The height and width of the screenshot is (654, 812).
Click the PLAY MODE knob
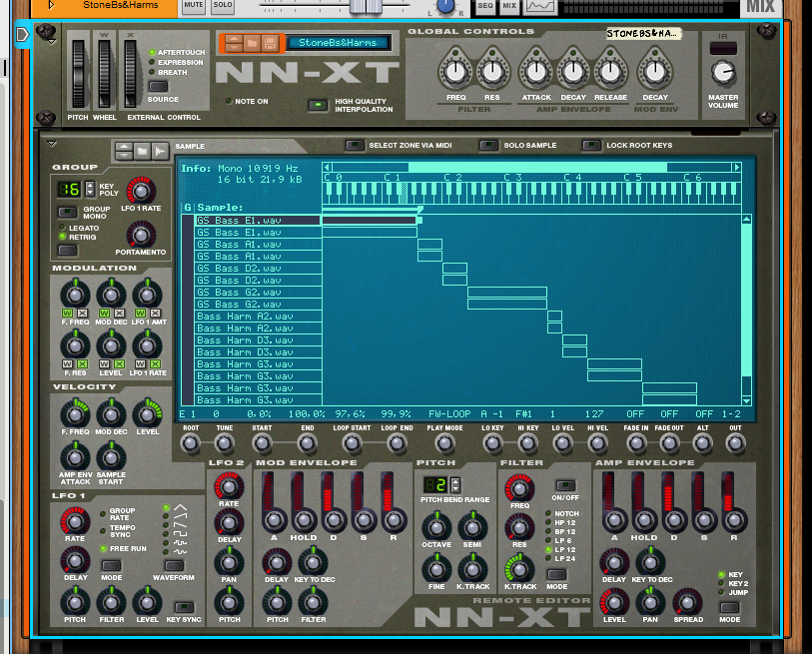pyautogui.click(x=444, y=443)
